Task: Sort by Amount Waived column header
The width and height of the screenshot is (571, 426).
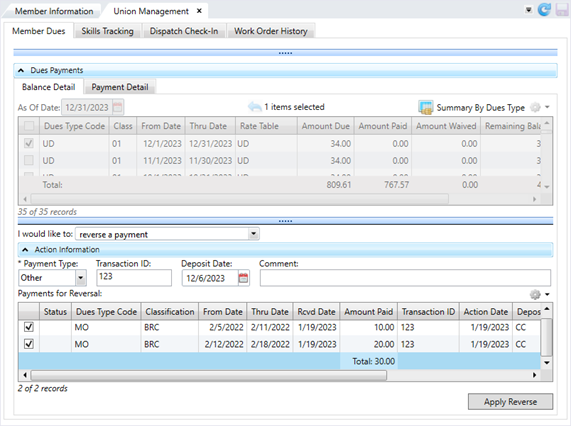Action: pos(446,126)
